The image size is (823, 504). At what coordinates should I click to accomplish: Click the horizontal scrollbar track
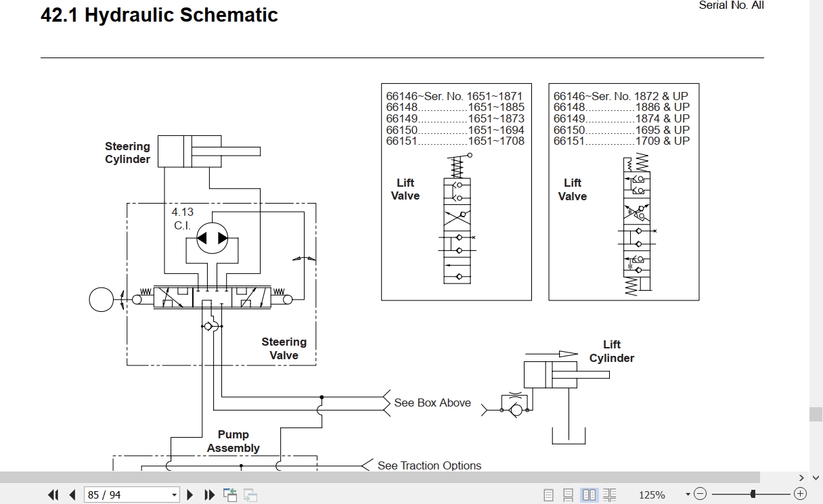379,477
